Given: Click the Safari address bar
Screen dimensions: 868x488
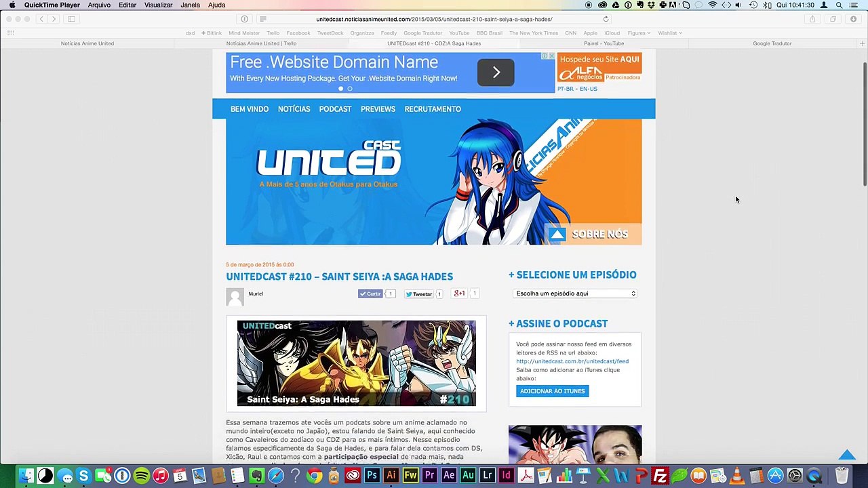Looking at the screenshot, I should click(434, 19).
